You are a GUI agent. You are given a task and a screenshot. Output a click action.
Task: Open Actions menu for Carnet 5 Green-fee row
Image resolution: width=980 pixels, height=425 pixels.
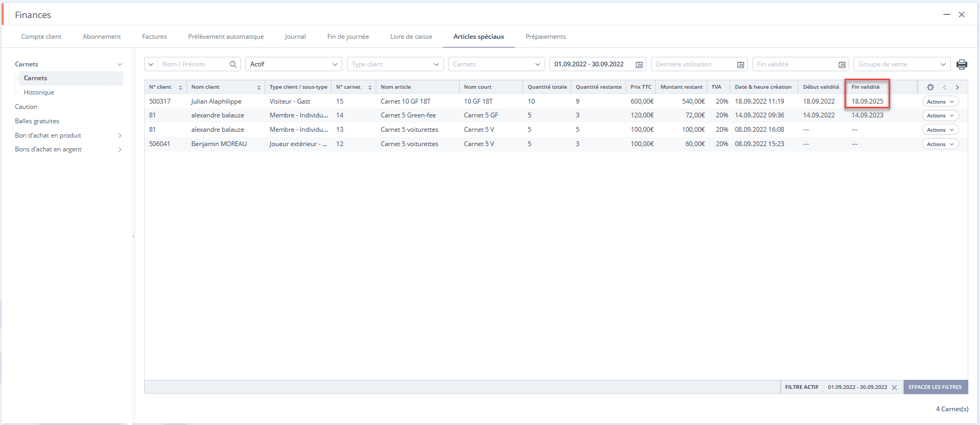[940, 116]
